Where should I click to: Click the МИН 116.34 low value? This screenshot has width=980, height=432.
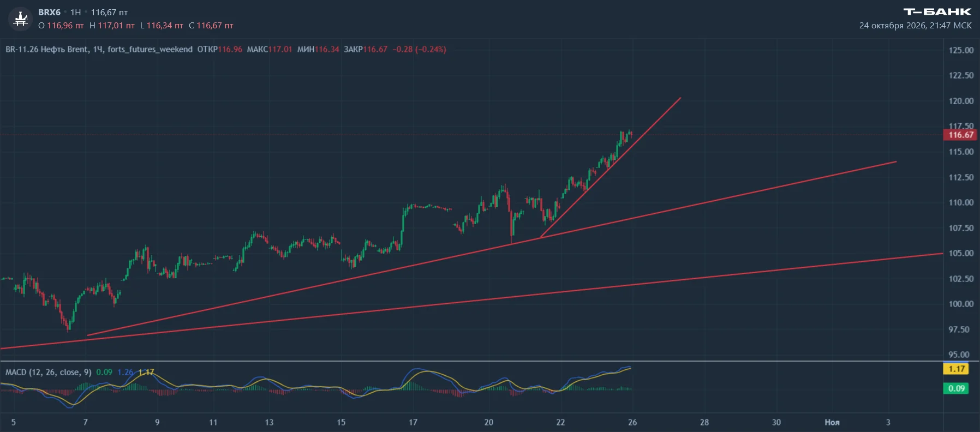click(318, 49)
